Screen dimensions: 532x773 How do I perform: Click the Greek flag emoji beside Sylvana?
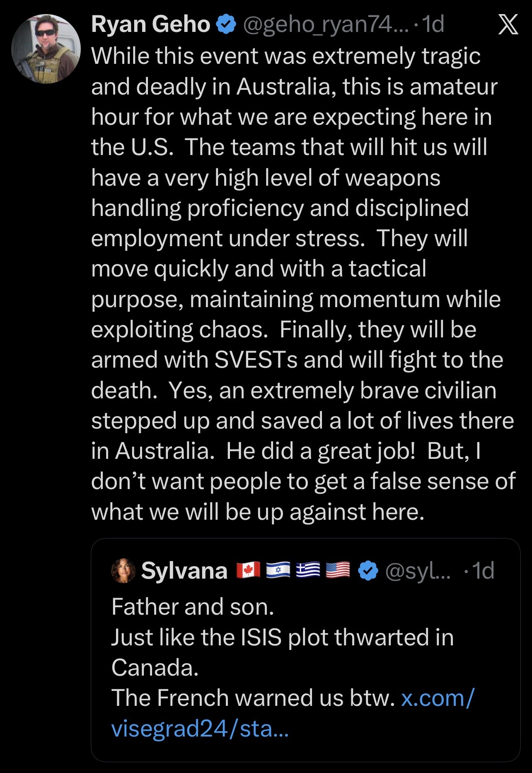(x=308, y=571)
